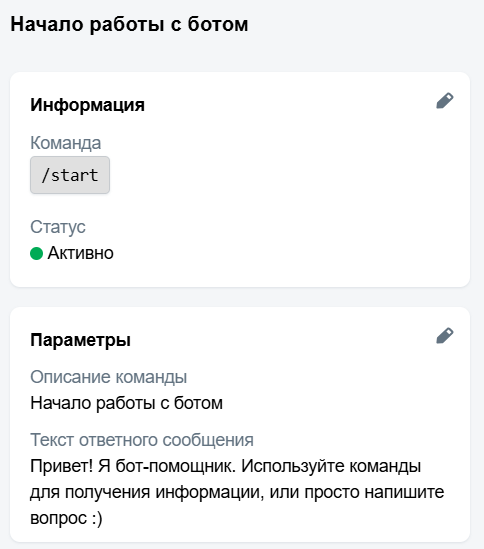
Task: Select the /start command chip
Action: coord(70,175)
